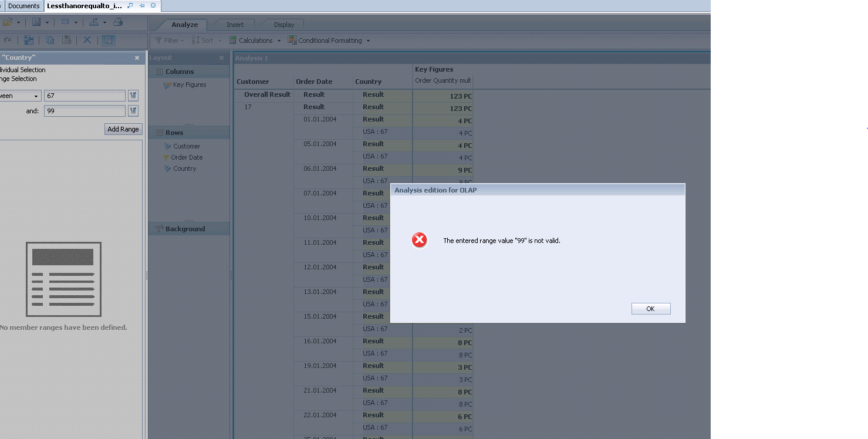Expand the Export dropdown arrow
The image size is (868, 439).
[104, 22]
